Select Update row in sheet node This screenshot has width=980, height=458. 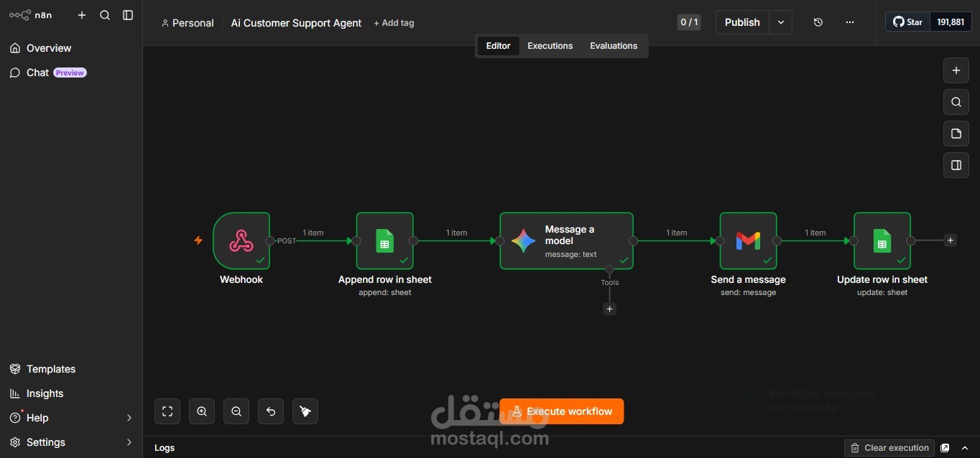882,240
